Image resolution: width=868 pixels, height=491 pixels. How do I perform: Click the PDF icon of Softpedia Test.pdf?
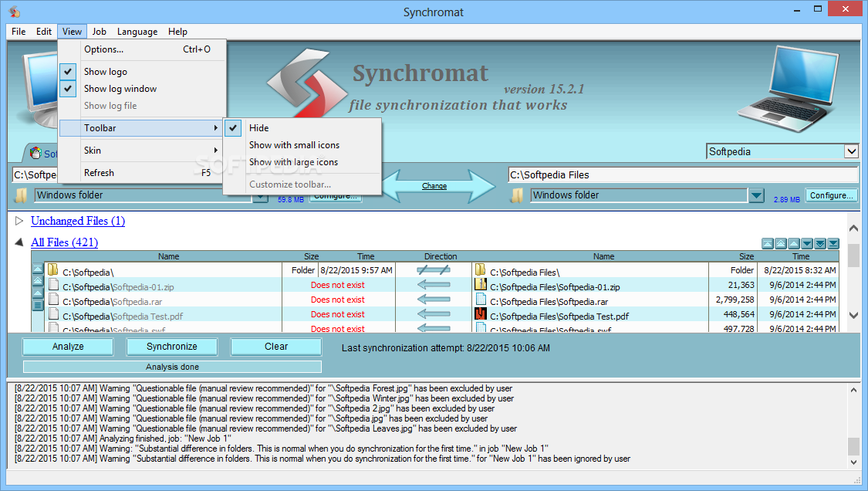tap(481, 314)
